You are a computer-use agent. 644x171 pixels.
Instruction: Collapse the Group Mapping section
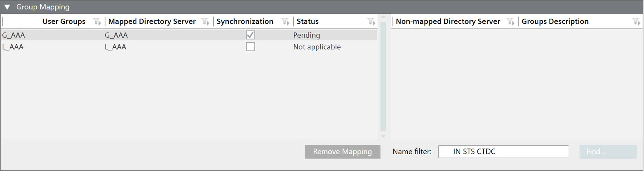pos(7,7)
